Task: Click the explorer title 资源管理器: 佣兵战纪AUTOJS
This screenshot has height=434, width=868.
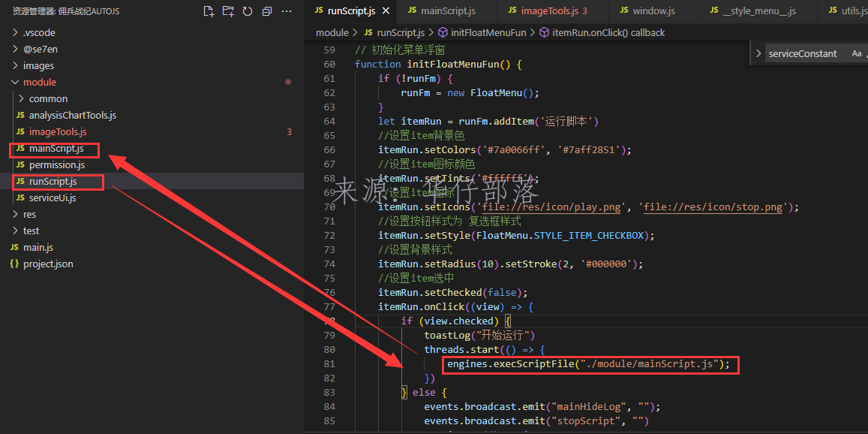Action: (66, 11)
